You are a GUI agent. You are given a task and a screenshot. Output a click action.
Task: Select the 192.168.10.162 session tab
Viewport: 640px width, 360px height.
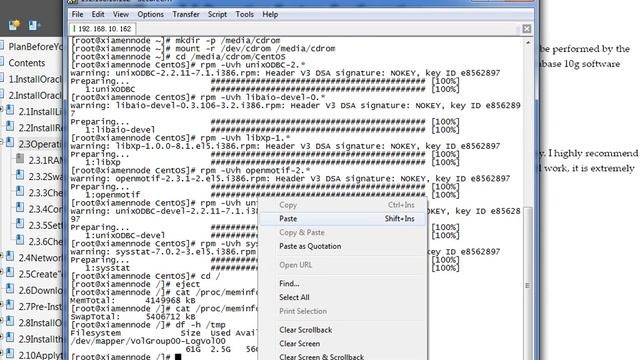click(x=102, y=29)
